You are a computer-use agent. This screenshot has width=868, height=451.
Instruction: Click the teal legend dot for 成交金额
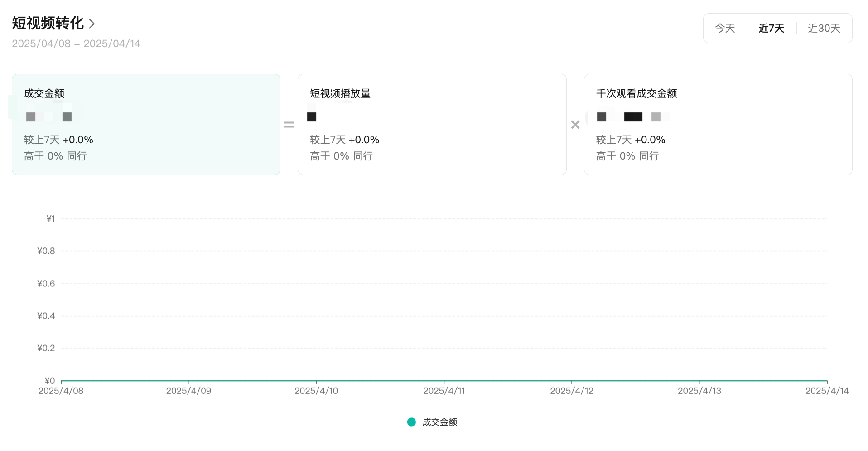411,422
